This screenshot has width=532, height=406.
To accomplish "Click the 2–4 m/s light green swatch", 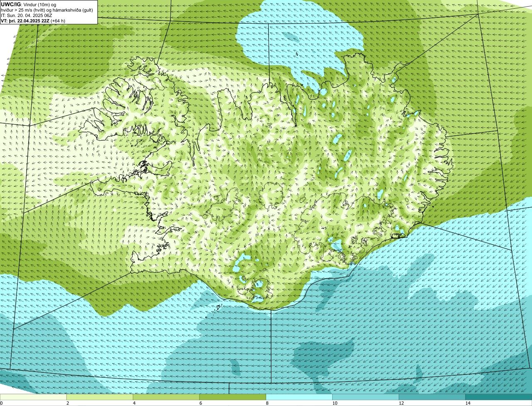I will pyautogui.click(x=100, y=397).
